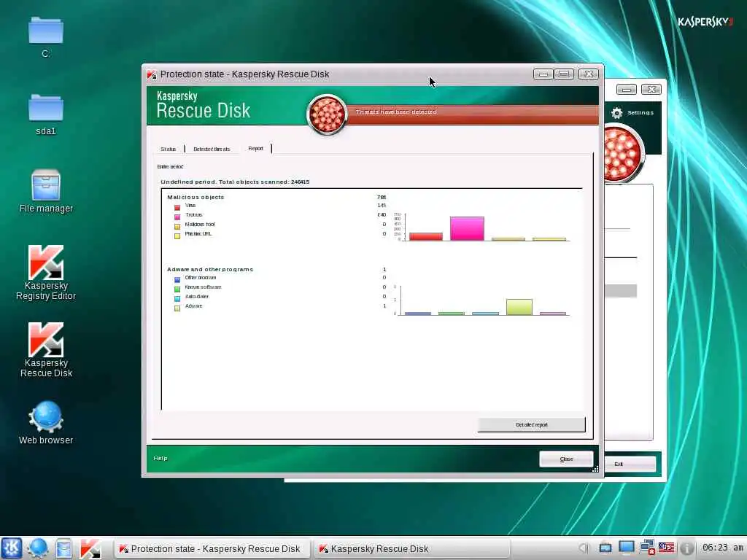Click the red Virus bar in chart
Viewport: 747px width, 560px height.
[x=426, y=236]
